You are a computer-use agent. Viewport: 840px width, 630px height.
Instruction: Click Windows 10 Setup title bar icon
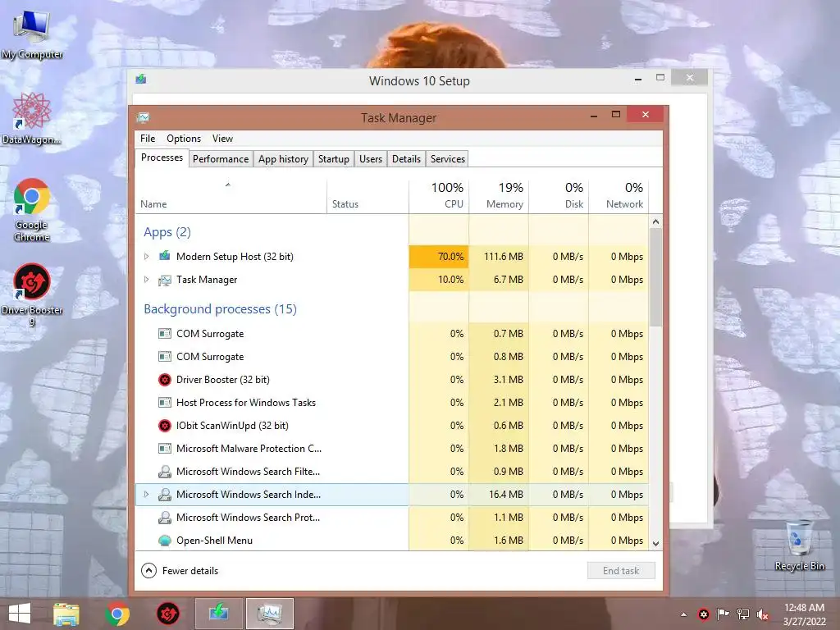coord(141,80)
